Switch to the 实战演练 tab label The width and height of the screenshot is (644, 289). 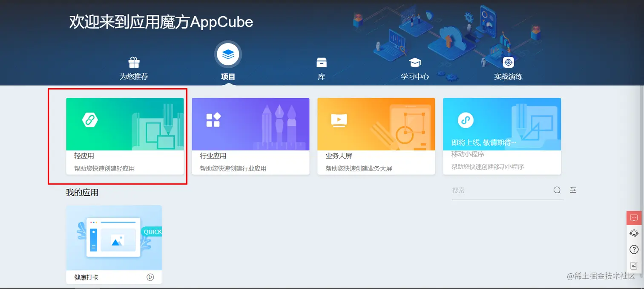[x=508, y=77]
